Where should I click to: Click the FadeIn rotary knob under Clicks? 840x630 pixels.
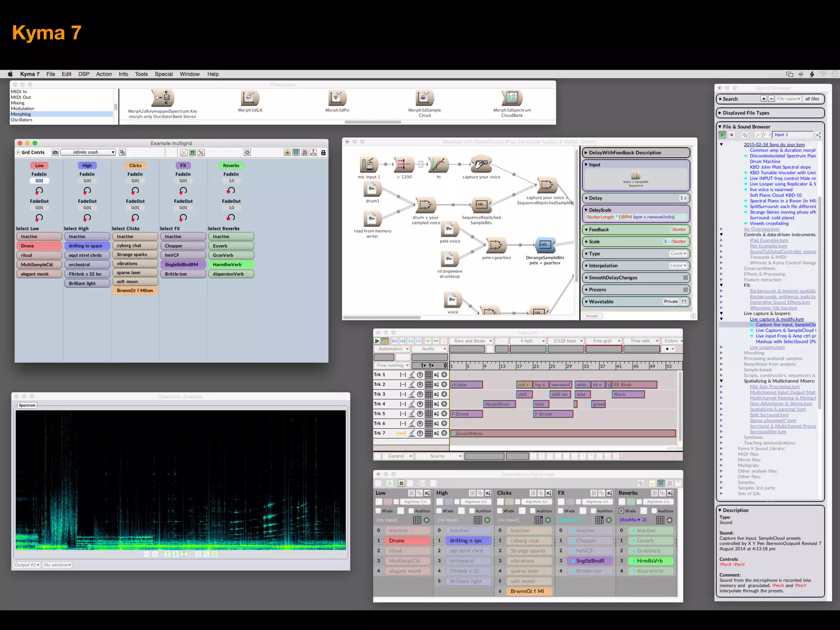135,191
